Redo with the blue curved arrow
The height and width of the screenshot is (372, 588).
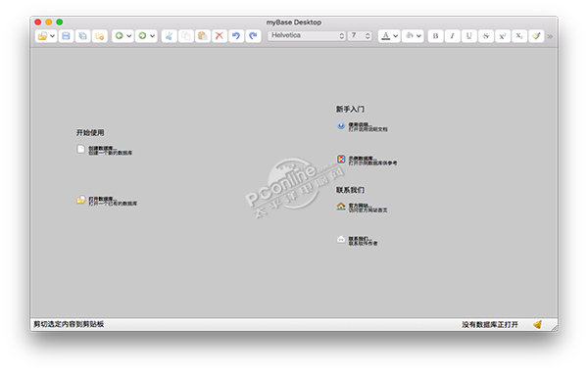(253, 36)
